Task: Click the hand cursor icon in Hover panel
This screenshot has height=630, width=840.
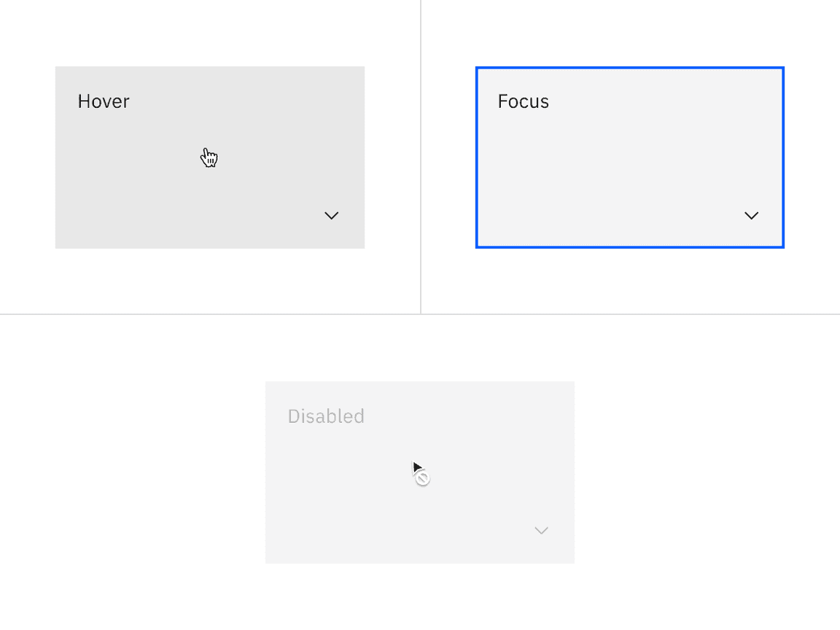Action: tap(209, 157)
